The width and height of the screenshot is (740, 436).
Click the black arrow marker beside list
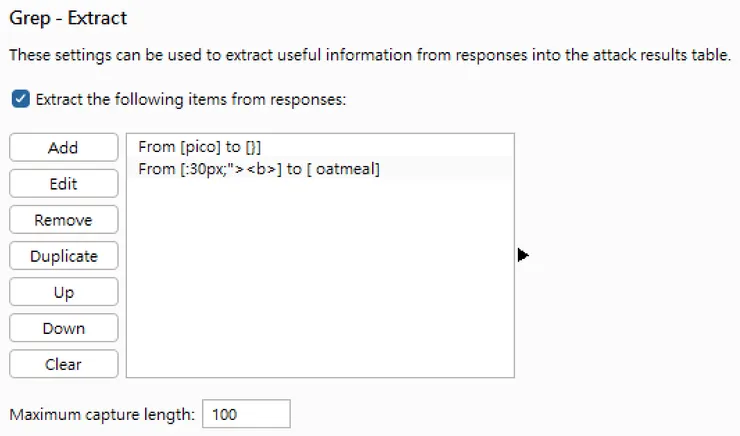click(522, 256)
